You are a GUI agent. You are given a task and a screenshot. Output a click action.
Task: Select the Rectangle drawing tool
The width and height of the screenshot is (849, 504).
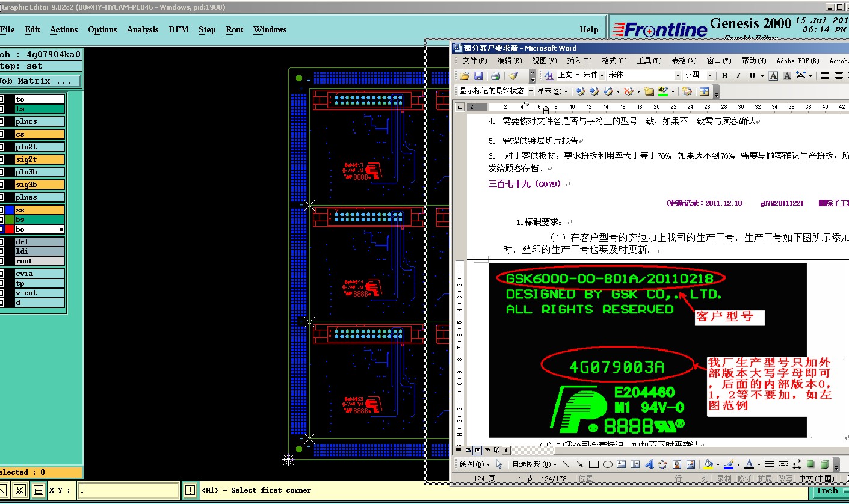(594, 464)
